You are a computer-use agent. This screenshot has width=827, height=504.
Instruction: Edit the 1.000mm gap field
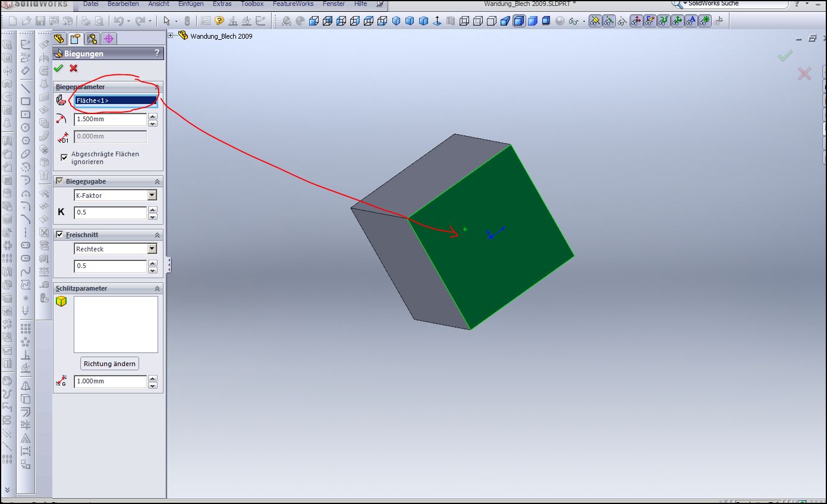(111, 382)
